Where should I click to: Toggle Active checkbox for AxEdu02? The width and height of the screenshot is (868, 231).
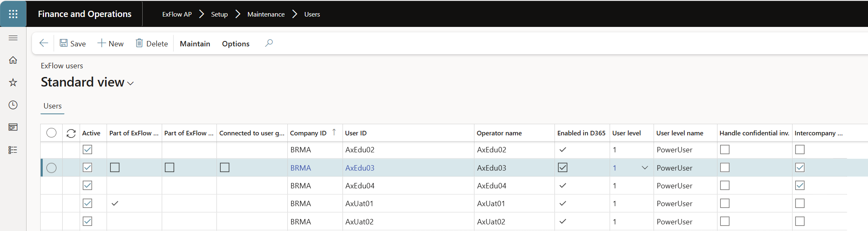[88, 149]
